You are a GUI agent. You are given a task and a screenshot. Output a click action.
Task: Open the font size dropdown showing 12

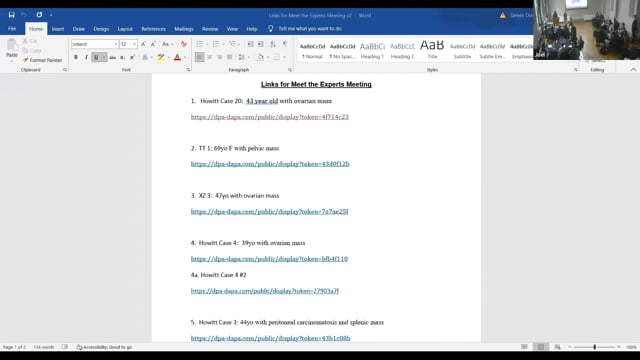pyautogui.click(x=134, y=44)
